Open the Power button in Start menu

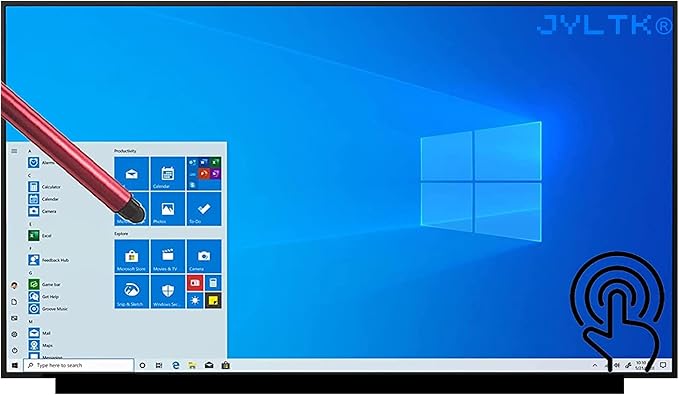pos(14,350)
